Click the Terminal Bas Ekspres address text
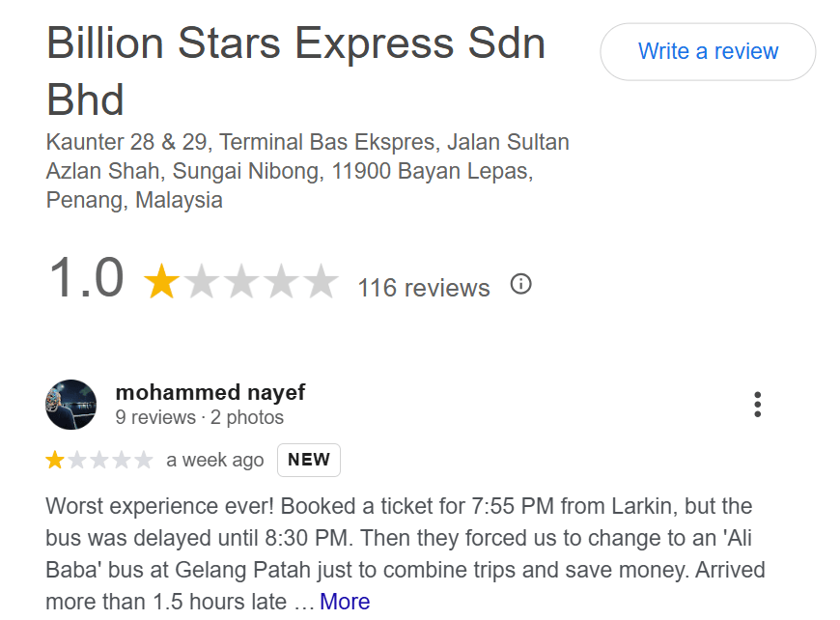Screen dimensions: 840x620 329,142
